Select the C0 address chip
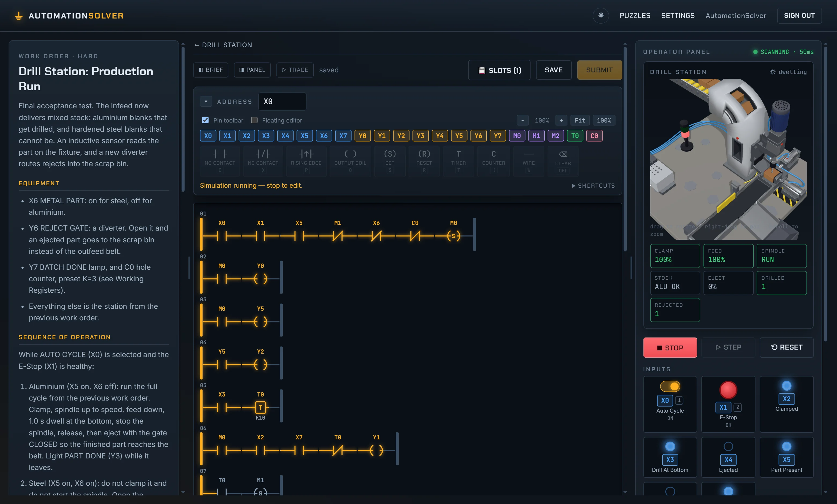The height and width of the screenshot is (504, 837). (x=594, y=136)
